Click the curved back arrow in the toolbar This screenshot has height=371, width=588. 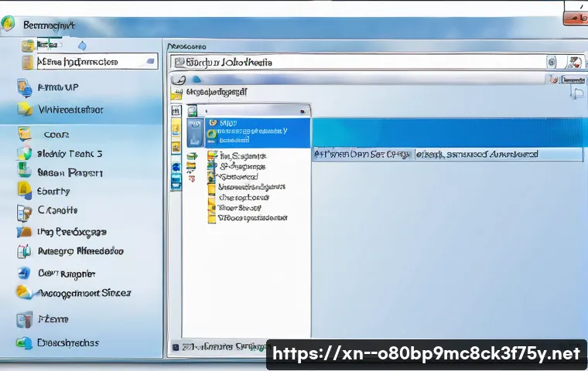[x=179, y=80]
